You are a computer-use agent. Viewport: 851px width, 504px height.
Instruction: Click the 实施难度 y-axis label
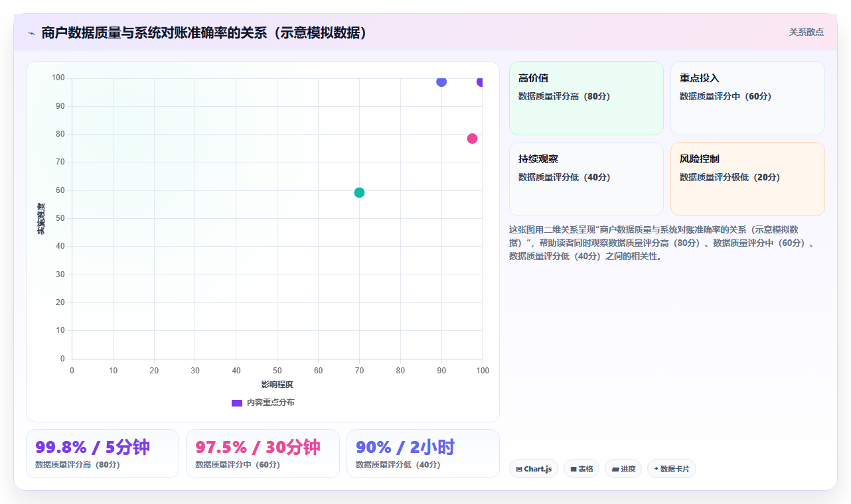pos(41,219)
